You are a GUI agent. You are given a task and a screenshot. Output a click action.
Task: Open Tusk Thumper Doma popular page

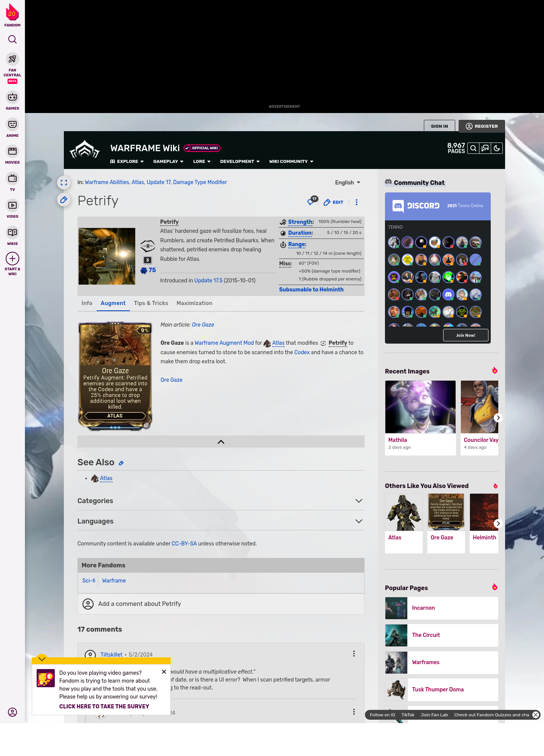click(x=442, y=690)
